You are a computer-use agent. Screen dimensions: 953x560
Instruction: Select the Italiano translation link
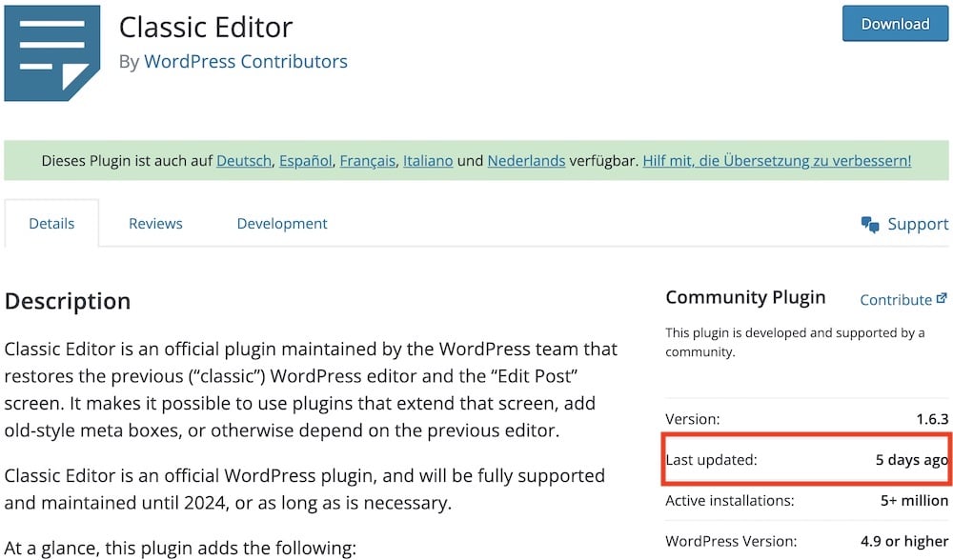428,160
